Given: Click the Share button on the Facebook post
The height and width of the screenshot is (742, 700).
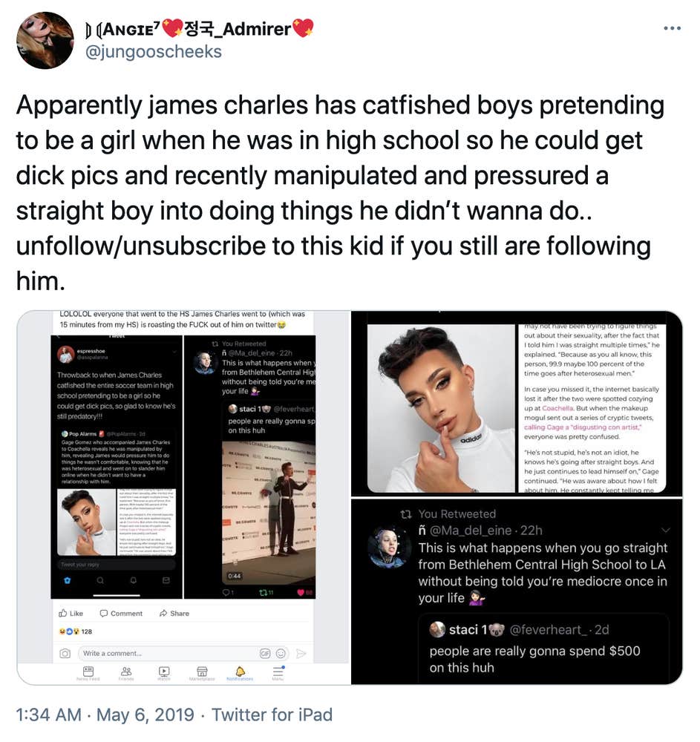Looking at the screenshot, I should point(174,614).
